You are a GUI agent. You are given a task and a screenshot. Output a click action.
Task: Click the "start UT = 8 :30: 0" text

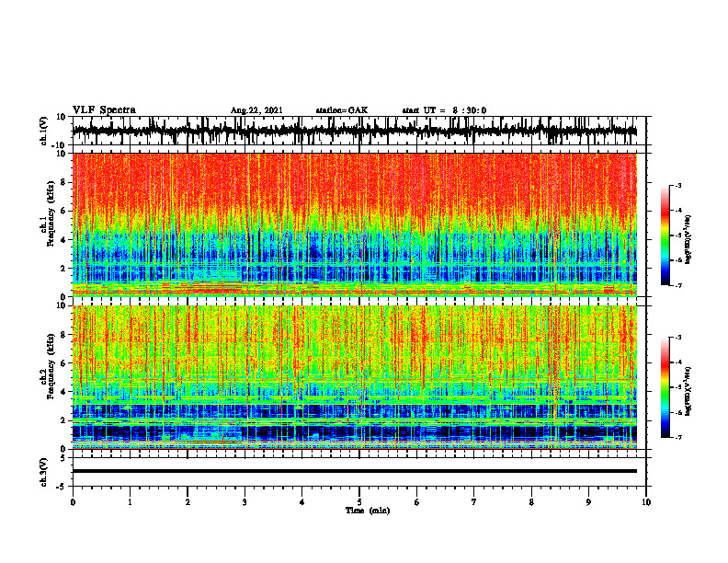coord(444,110)
